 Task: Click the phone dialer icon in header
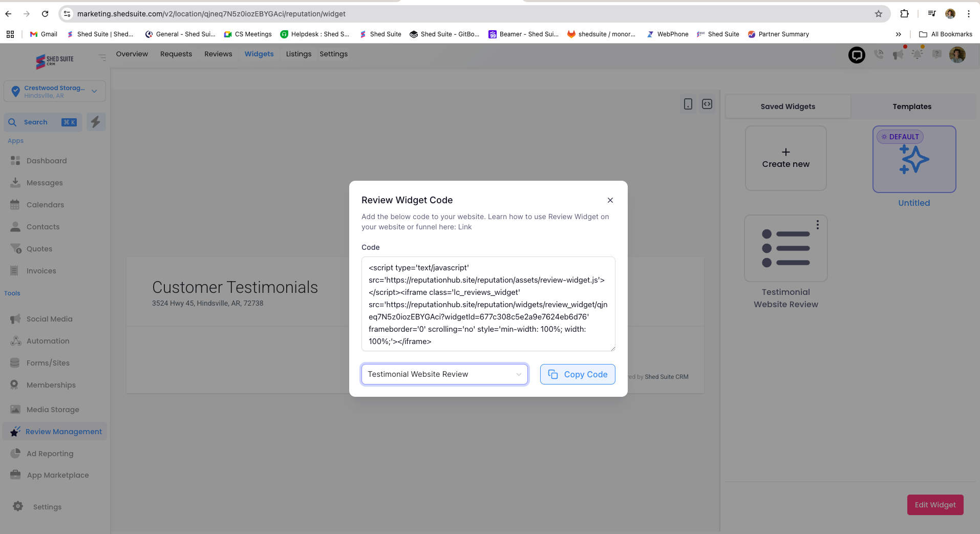click(879, 54)
